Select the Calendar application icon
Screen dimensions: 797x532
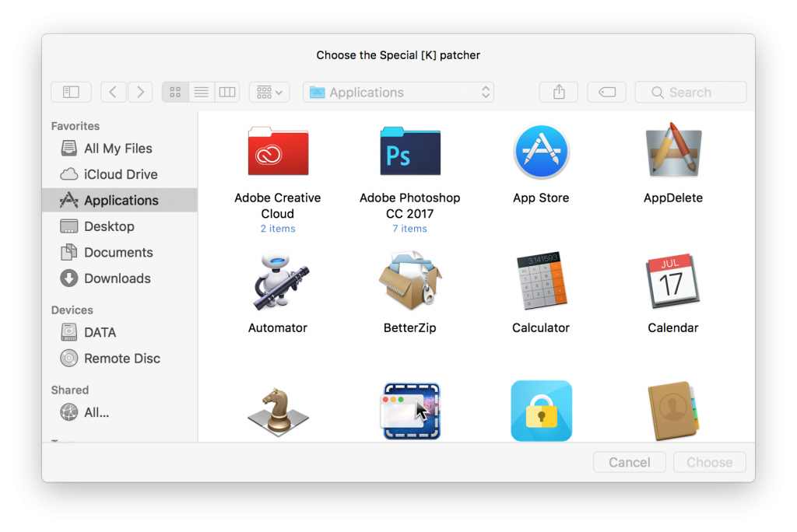coord(673,282)
